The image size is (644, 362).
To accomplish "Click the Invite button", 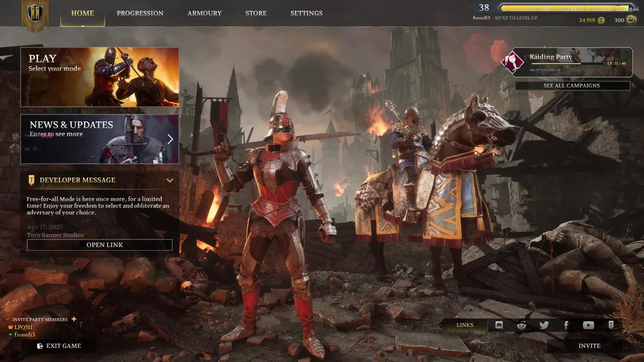I will pyautogui.click(x=589, y=346).
